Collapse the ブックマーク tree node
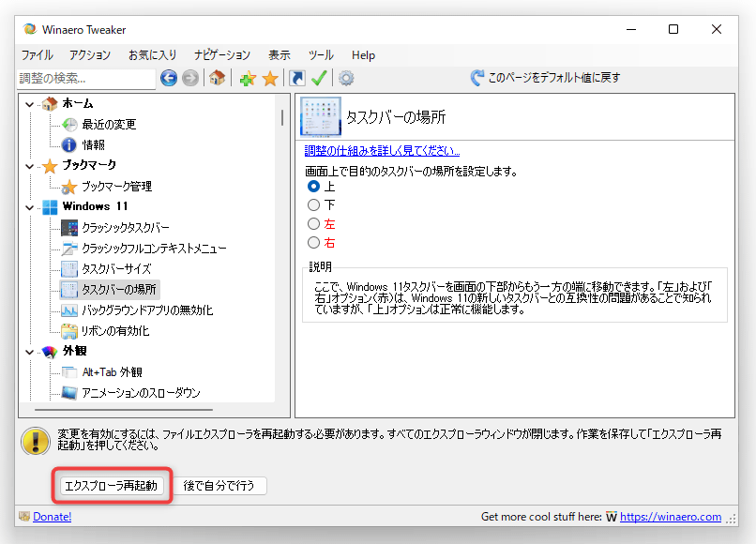This screenshot has width=756, height=544. point(29,166)
